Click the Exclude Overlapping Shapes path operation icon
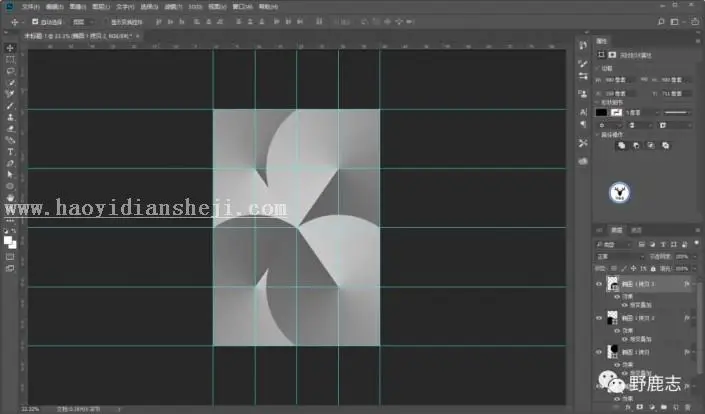The width and height of the screenshot is (705, 414). click(x=665, y=145)
